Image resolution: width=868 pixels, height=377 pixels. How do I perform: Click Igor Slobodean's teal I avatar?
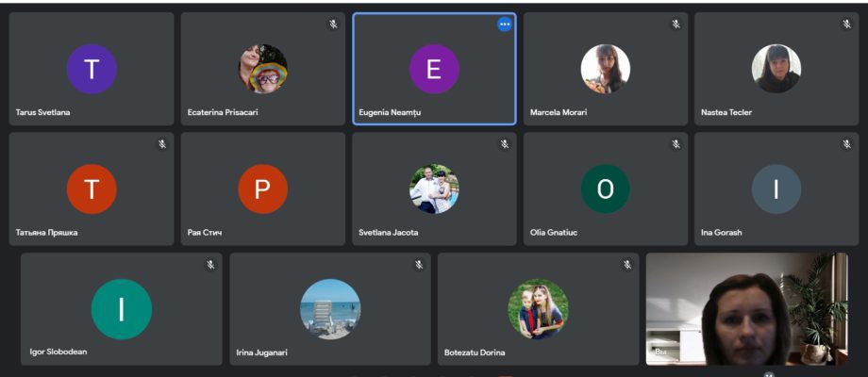(121, 309)
